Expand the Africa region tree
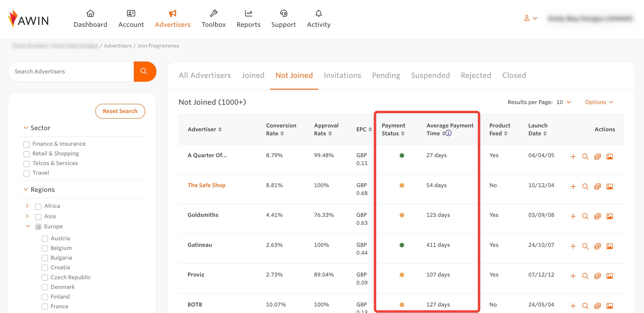 27,206
